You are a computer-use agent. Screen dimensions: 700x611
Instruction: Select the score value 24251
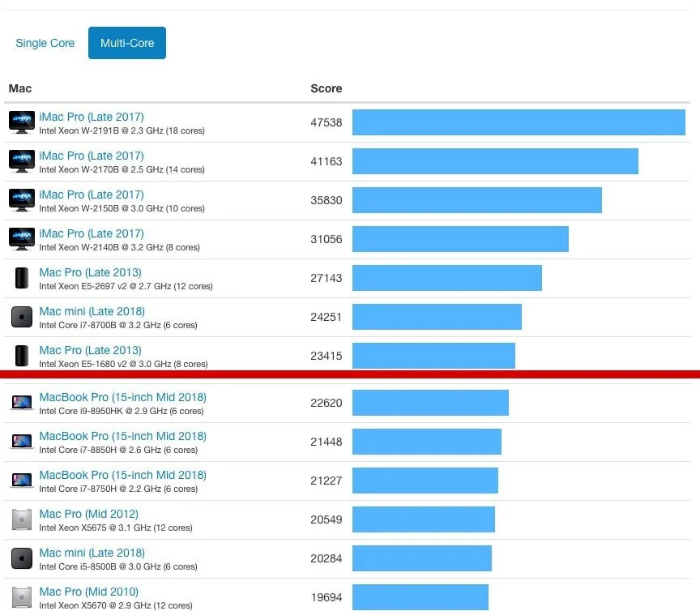[327, 317]
